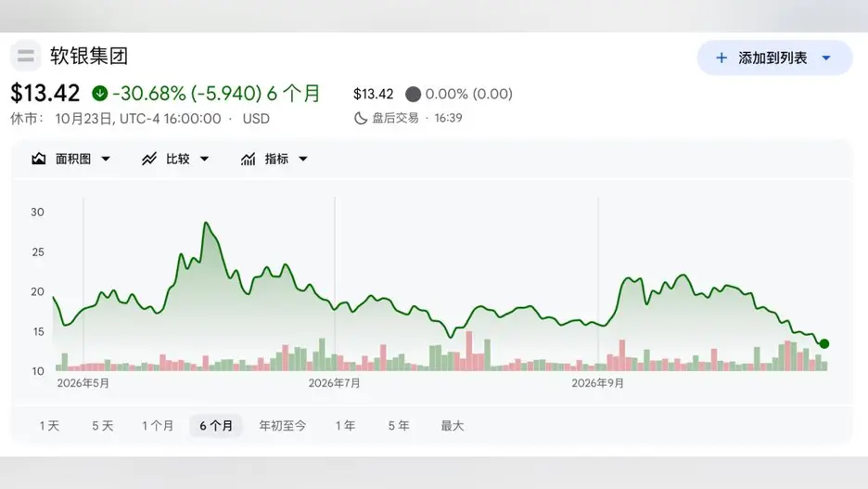Click the green down-arrow change icon
The height and width of the screenshot is (489, 868).
(x=99, y=93)
